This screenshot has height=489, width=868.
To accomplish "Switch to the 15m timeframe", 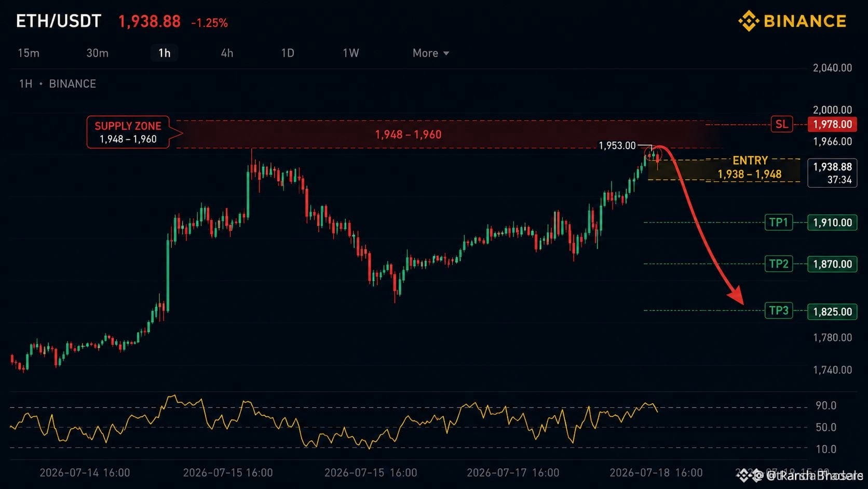I will pos(29,53).
